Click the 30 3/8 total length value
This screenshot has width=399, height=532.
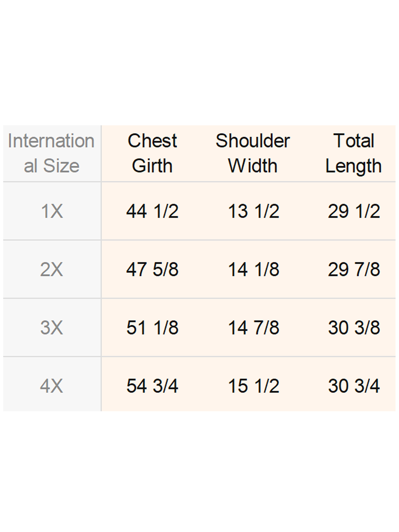pos(354,327)
